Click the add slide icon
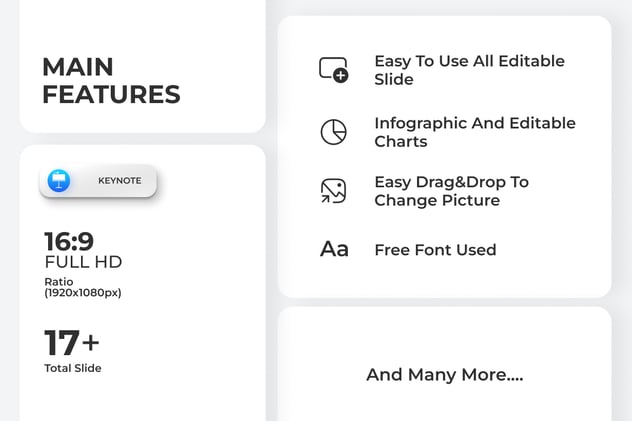This screenshot has height=421, width=632. pyautogui.click(x=333, y=69)
